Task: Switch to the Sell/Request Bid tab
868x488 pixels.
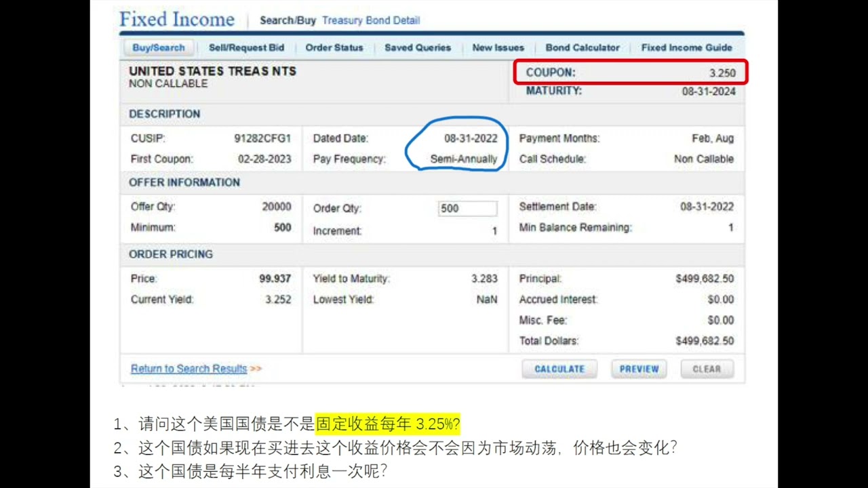Action: point(246,47)
